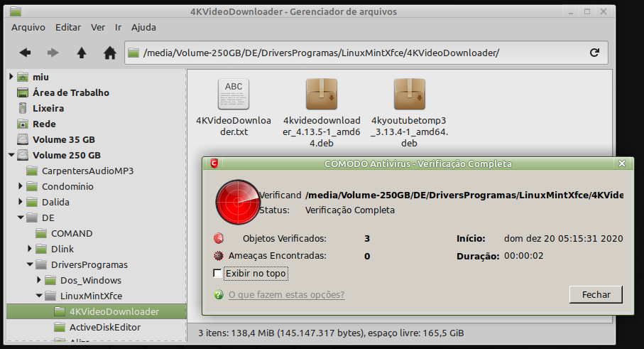The width and height of the screenshot is (644, 349).
Task: Click the Área de Trabalho desktop icon
Action: point(23,92)
